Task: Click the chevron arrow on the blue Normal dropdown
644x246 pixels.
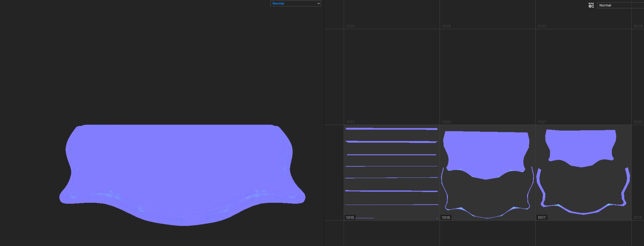Action: pyautogui.click(x=318, y=4)
